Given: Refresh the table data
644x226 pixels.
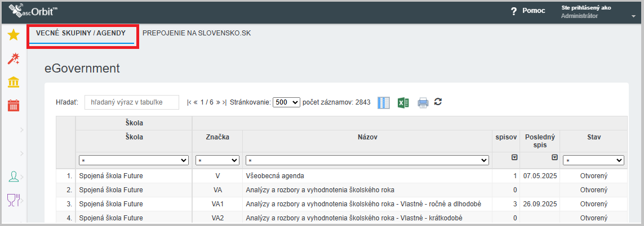Looking at the screenshot, I should (x=438, y=102).
